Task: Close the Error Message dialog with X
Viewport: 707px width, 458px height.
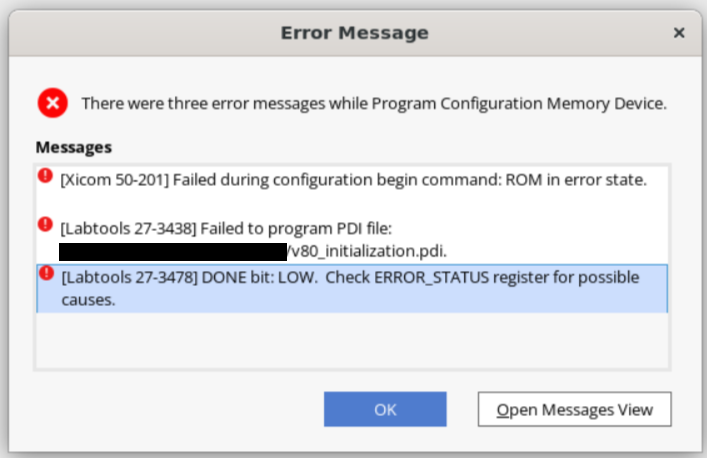Action: click(679, 33)
